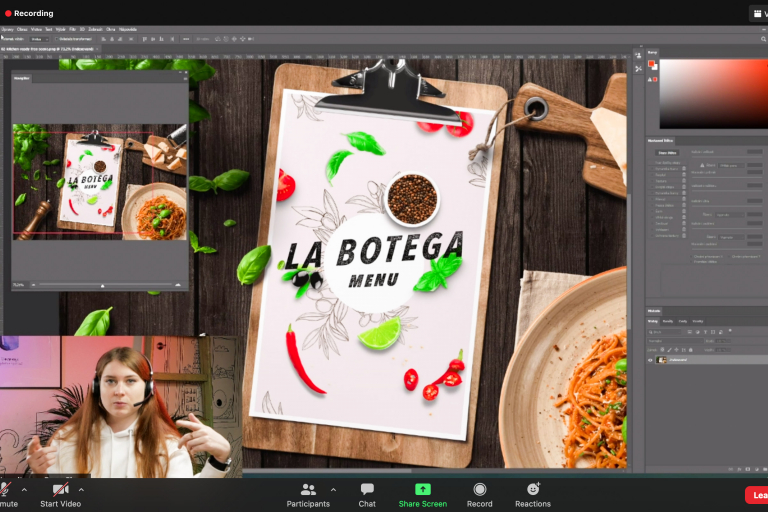
Task: Open the Filtr menu in Photoshop
Action: click(x=74, y=29)
